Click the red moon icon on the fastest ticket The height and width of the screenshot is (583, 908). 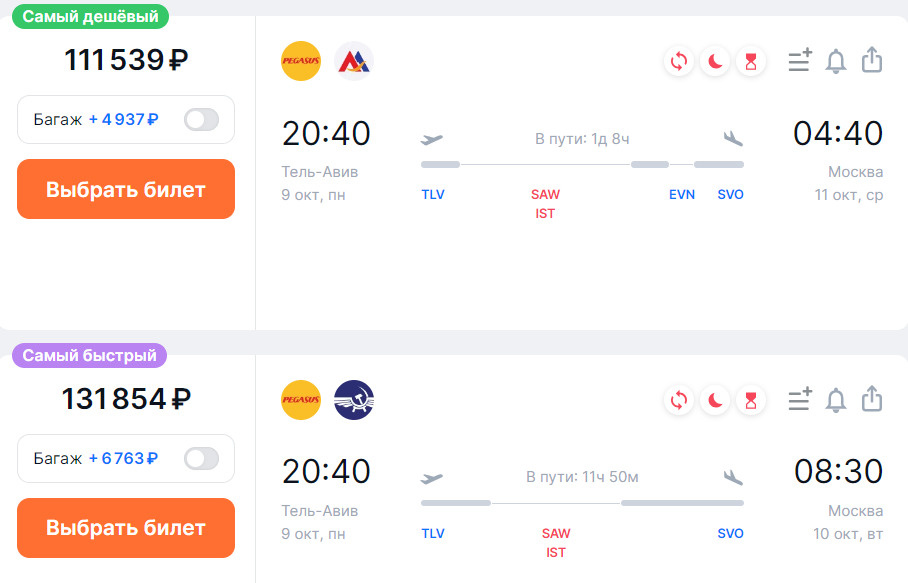715,400
